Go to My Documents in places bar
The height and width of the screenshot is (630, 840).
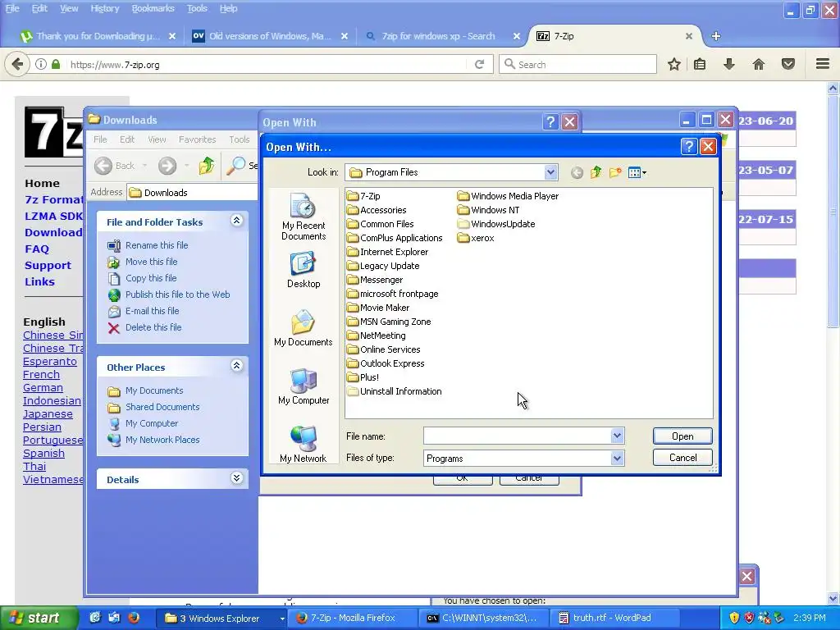tap(304, 328)
